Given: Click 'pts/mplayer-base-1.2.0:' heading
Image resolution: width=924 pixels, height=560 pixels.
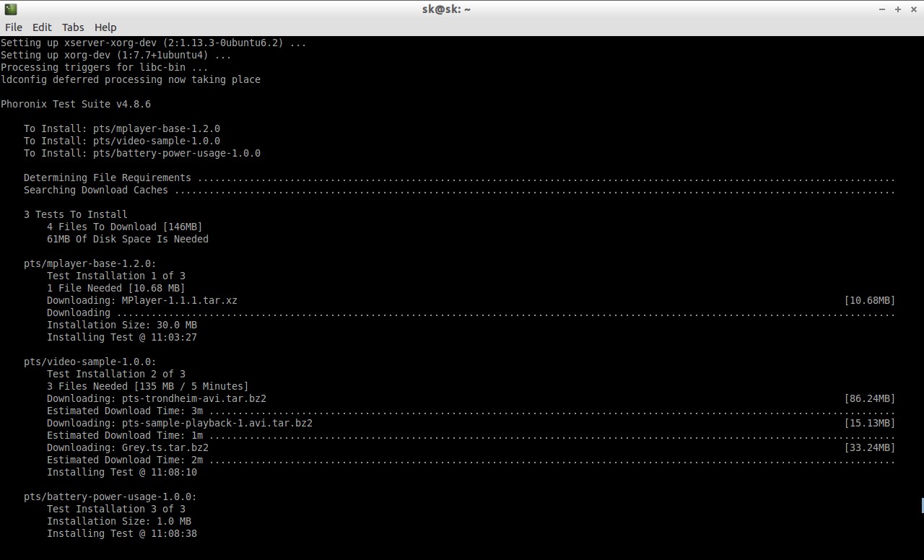Looking at the screenshot, I should [90, 263].
